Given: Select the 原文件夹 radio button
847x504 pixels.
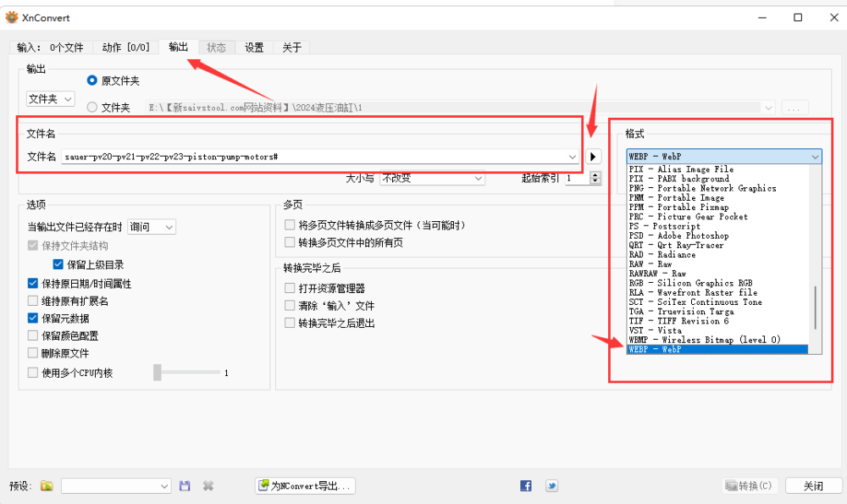Looking at the screenshot, I should pos(91,80).
